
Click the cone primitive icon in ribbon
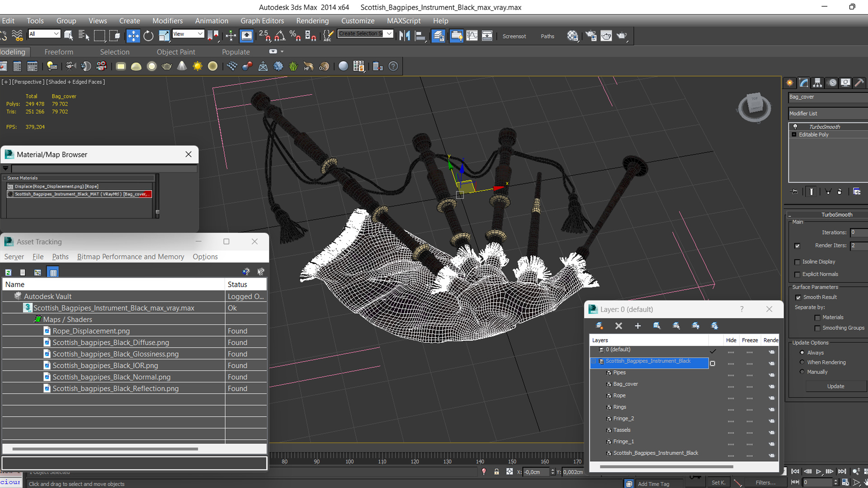182,66
